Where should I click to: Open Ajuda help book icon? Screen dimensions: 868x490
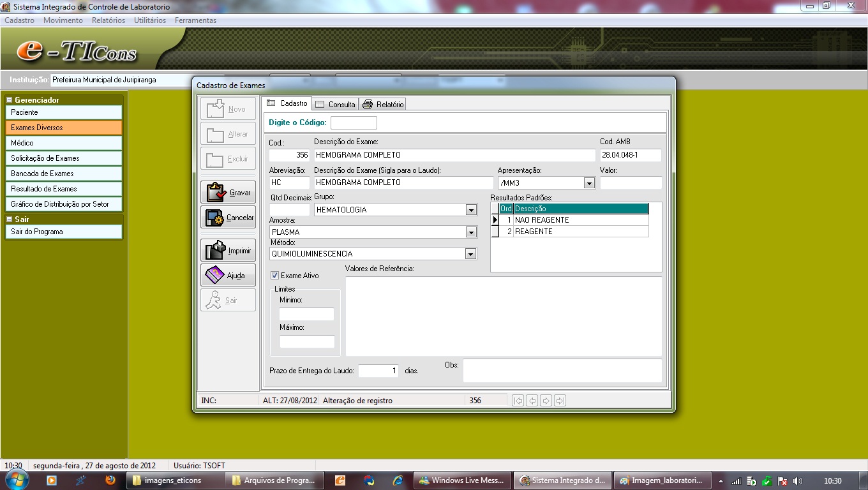click(x=228, y=276)
